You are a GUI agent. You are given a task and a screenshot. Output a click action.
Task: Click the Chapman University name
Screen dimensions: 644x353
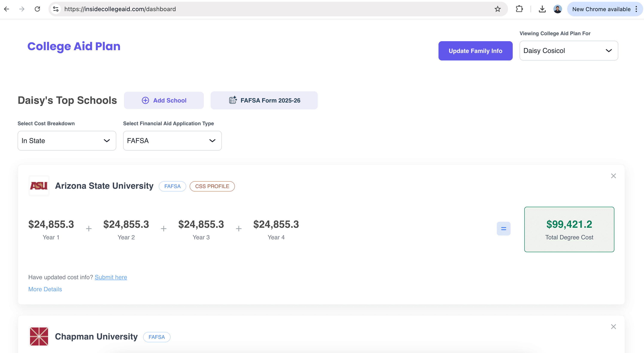tap(96, 336)
